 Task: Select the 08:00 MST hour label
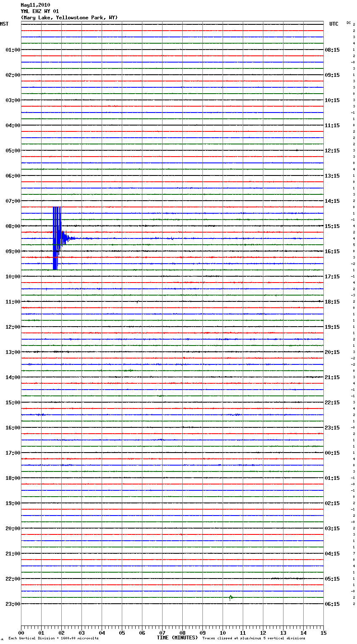pyautogui.click(x=13, y=226)
